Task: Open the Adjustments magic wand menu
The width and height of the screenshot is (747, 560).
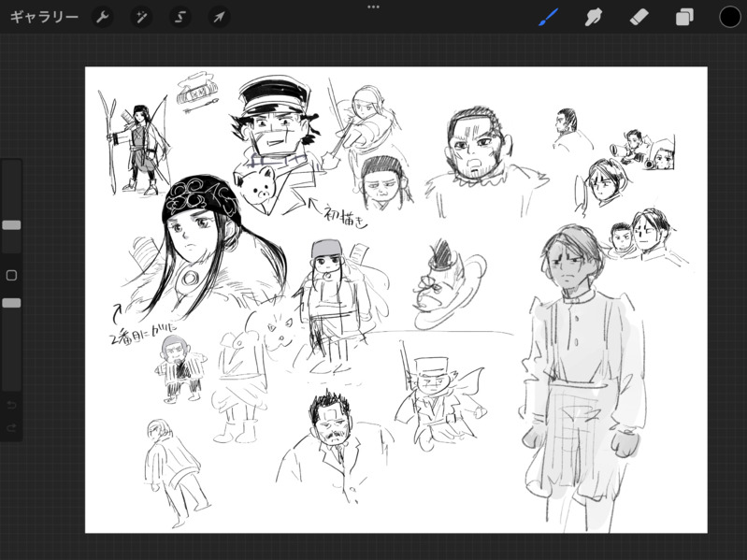Action: point(141,18)
